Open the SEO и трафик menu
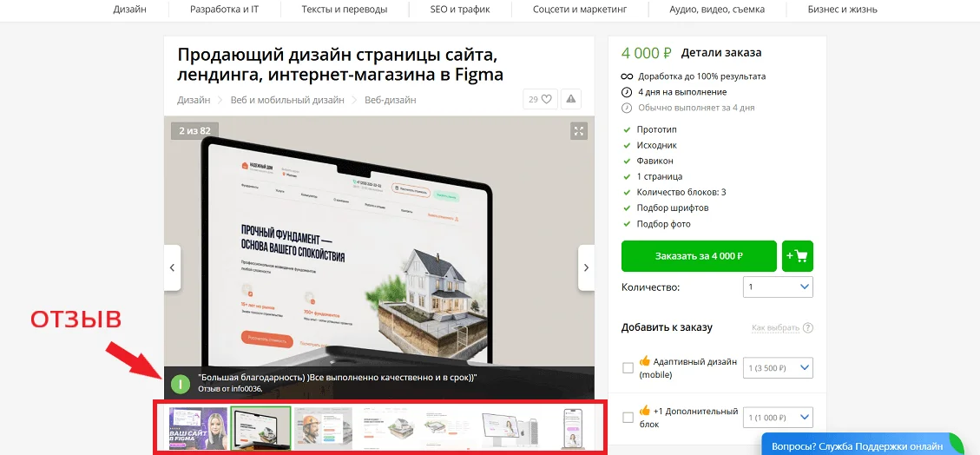The width and height of the screenshot is (980, 455). [460, 10]
